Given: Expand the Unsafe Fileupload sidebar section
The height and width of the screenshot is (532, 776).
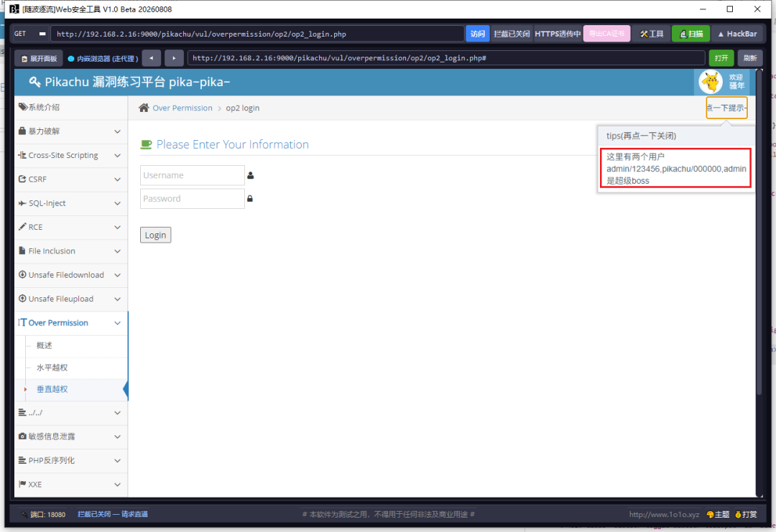Looking at the screenshot, I should coord(70,299).
